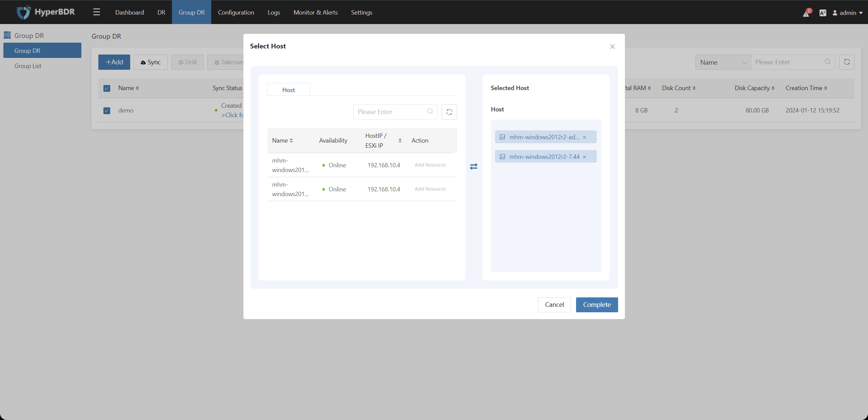Click the Add Resource link for first host
The width and height of the screenshot is (868, 420).
point(430,165)
